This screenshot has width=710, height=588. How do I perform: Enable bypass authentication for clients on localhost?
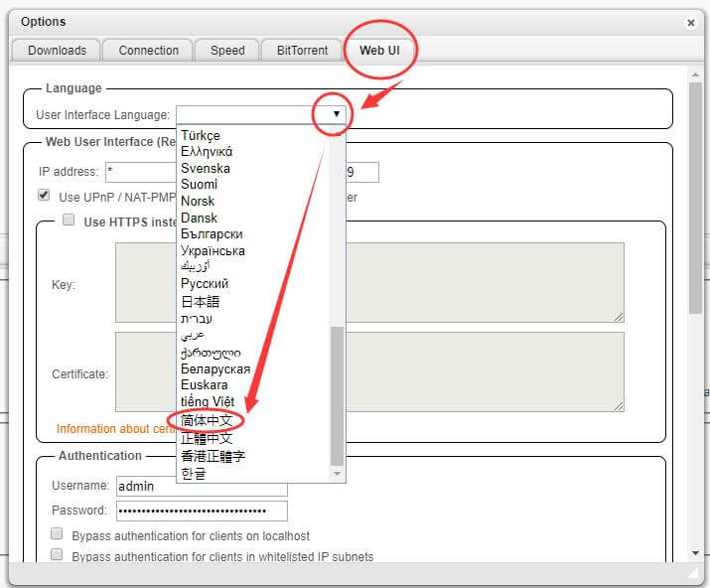click(x=57, y=535)
